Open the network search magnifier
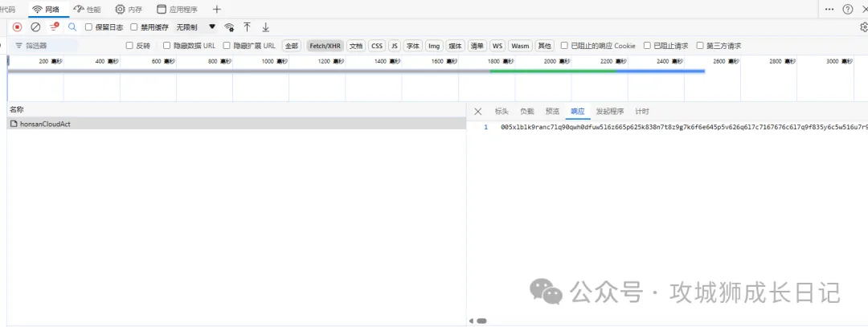The height and width of the screenshot is (327, 868). tap(72, 27)
